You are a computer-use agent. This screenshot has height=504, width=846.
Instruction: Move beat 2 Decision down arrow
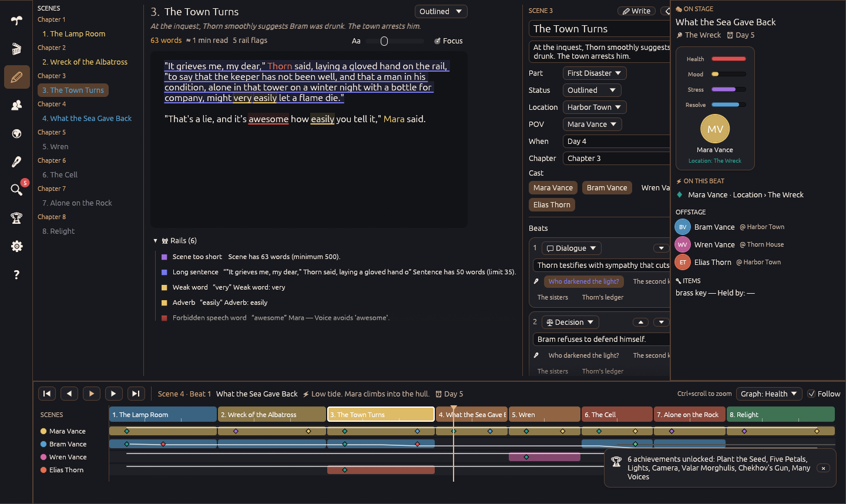coord(662,322)
